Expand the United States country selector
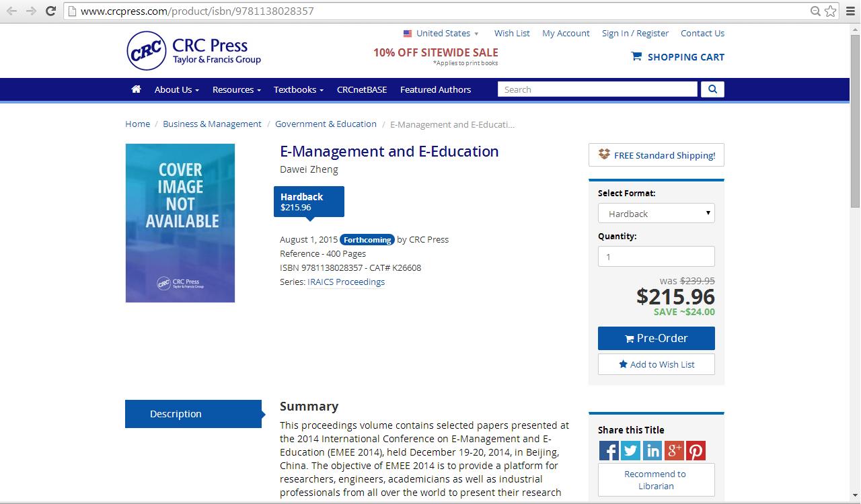The height and width of the screenshot is (504, 861). (x=441, y=34)
